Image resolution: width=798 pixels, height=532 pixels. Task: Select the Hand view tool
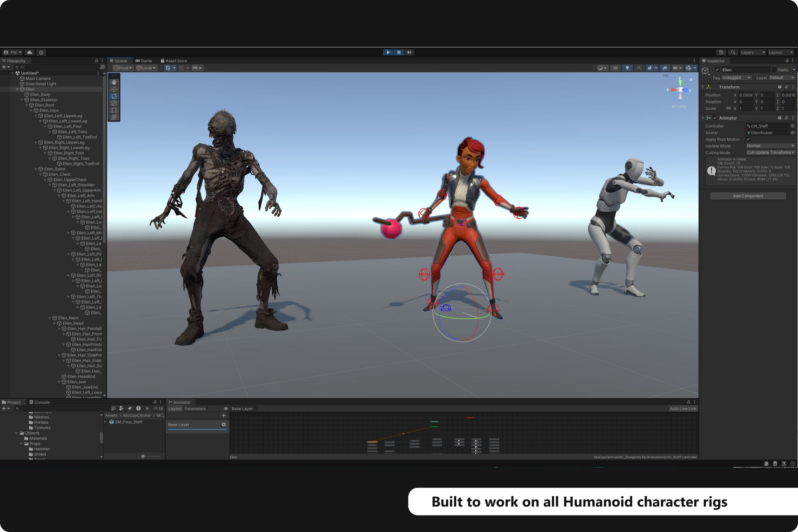pos(114,82)
